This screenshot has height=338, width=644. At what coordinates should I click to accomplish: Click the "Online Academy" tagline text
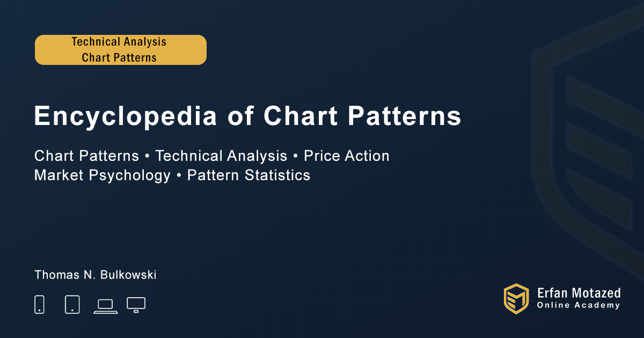coord(579,305)
